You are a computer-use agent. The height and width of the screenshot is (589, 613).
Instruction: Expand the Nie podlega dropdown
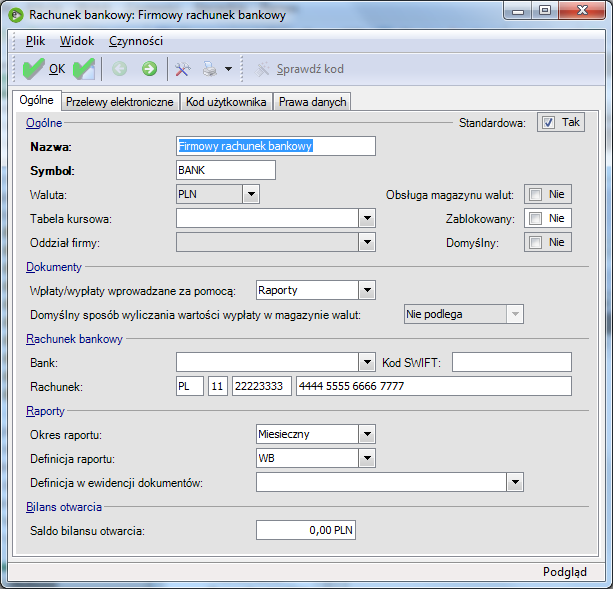515,314
